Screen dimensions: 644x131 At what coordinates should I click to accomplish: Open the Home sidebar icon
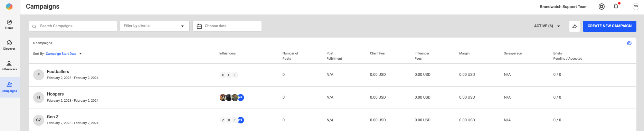point(9,24)
